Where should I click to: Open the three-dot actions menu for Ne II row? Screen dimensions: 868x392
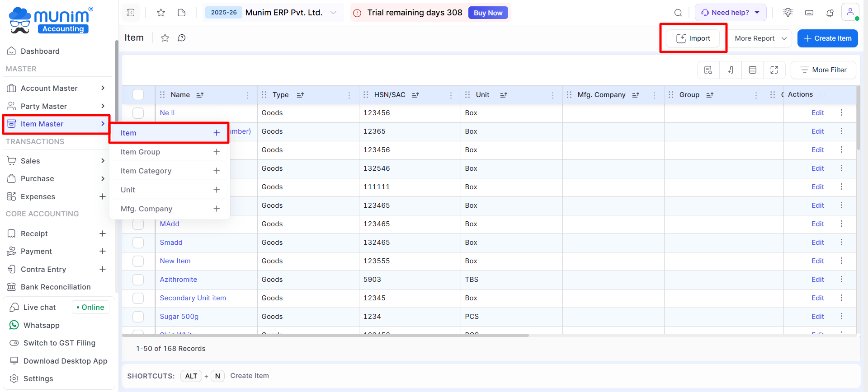click(x=841, y=113)
